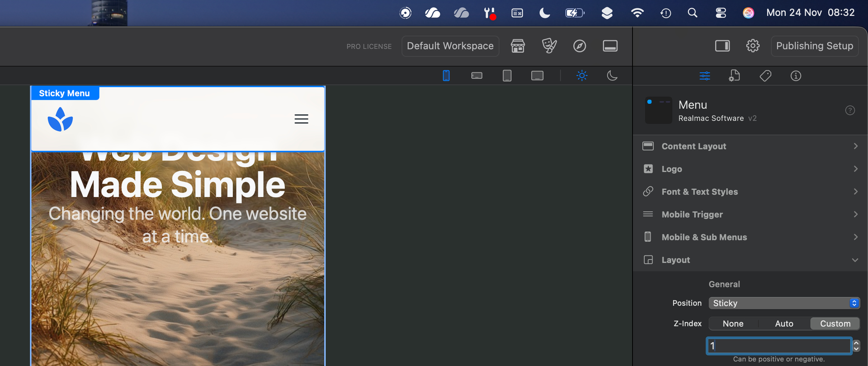
Task: Open Publishing Setup
Action: 815,46
